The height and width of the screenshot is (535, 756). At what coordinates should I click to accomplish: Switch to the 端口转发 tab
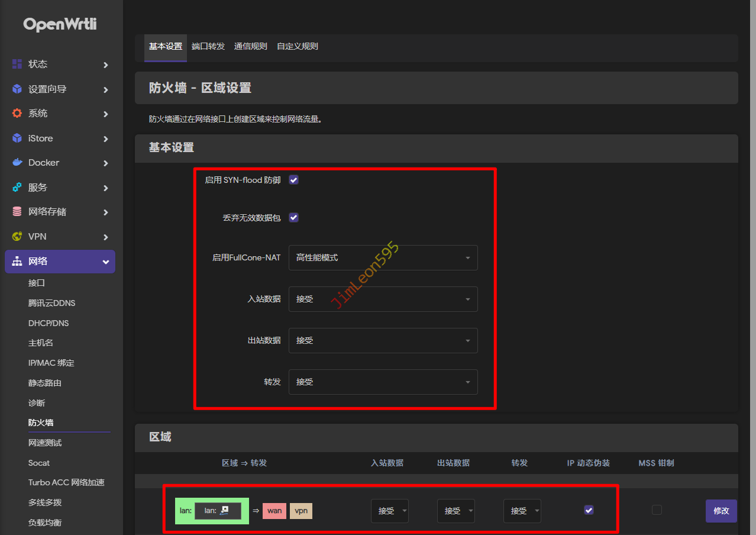[208, 46]
